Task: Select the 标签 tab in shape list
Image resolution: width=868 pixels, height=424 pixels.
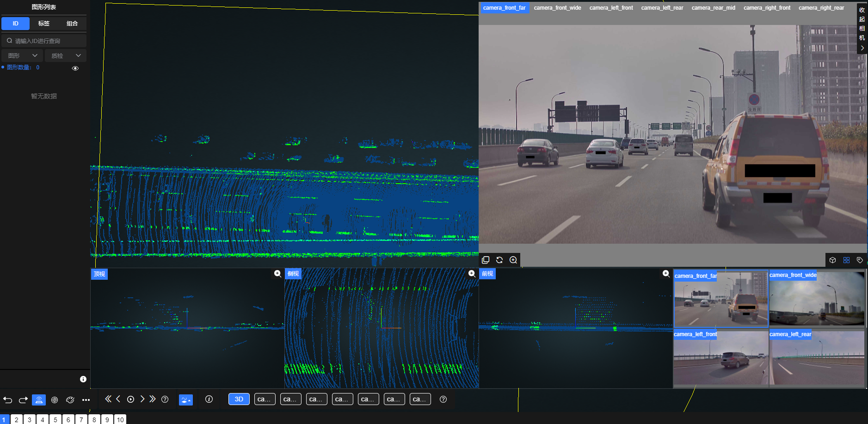Action: [x=44, y=23]
